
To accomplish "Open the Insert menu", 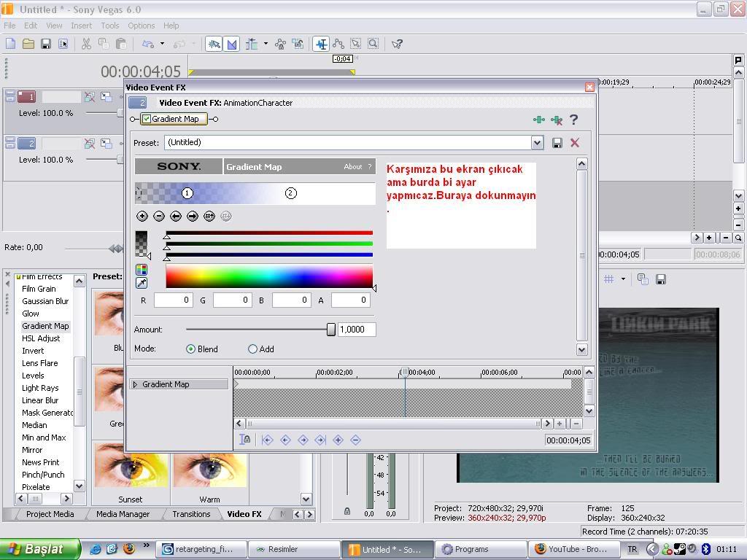I will pyautogui.click(x=81, y=26).
